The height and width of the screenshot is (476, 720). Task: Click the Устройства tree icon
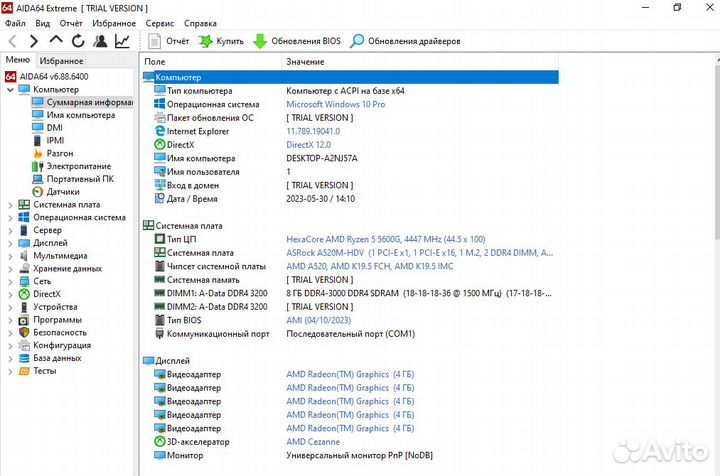24,307
